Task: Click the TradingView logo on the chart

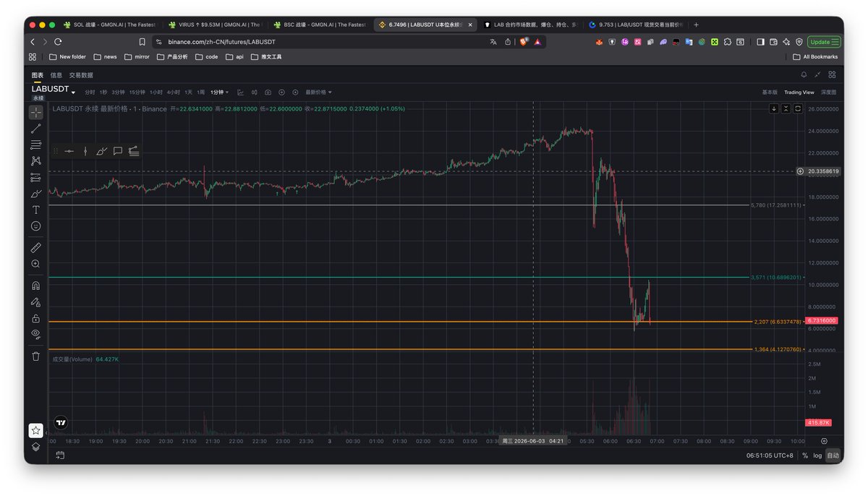Action: pos(61,422)
